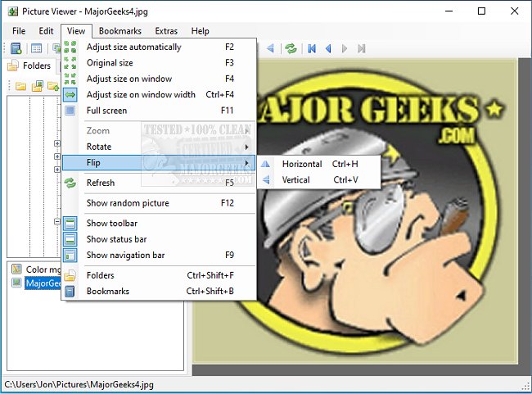Click the green Refresh icon in menu

point(70,183)
